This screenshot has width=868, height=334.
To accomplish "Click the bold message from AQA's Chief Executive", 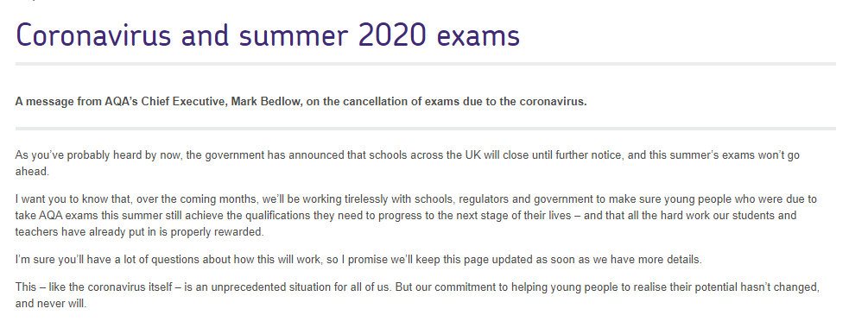I will coord(301,102).
